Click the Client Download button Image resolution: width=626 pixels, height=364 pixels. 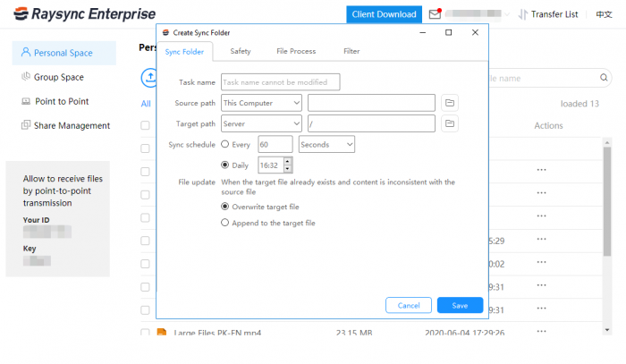click(x=384, y=14)
